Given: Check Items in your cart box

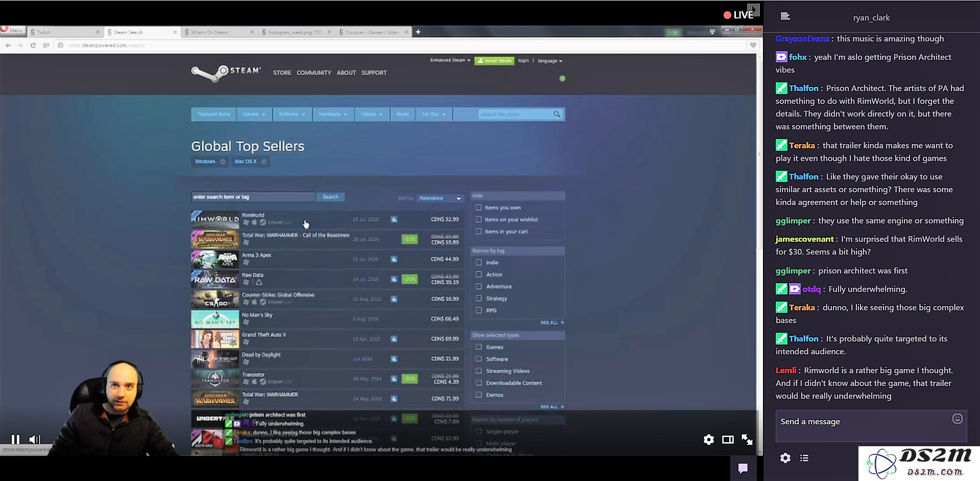Looking at the screenshot, I should [x=479, y=232].
